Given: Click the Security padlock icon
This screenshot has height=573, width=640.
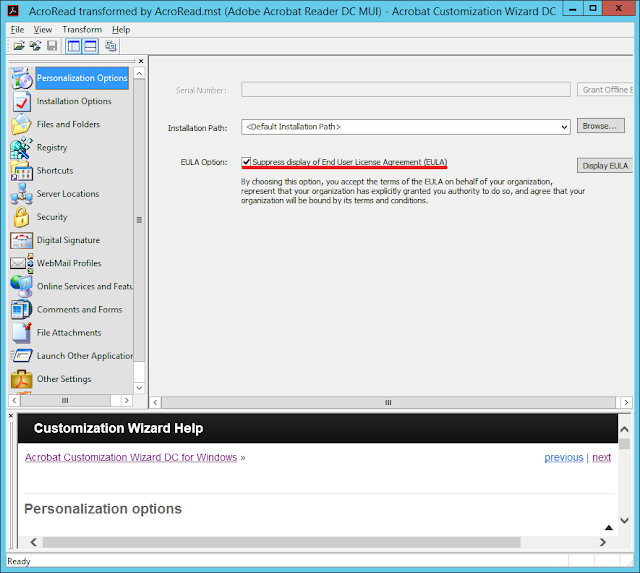Looking at the screenshot, I should (x=21, y=217).
